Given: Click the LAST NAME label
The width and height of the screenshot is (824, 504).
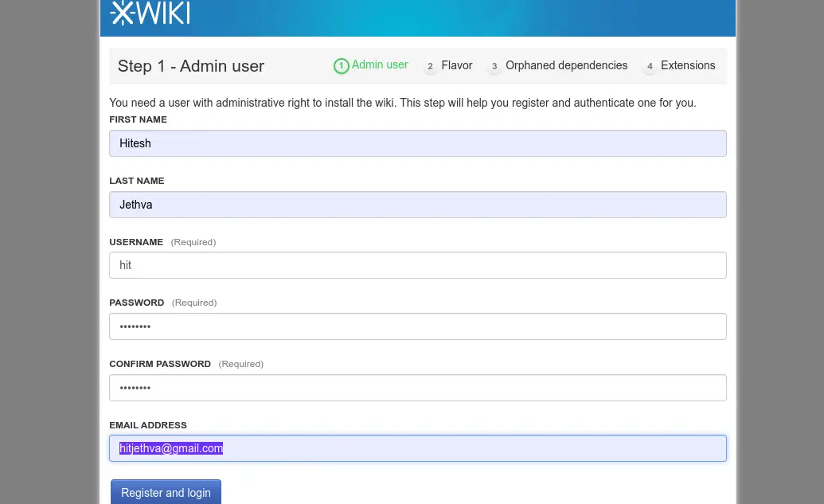Looking at the screenshot, I should coord(137,181).
